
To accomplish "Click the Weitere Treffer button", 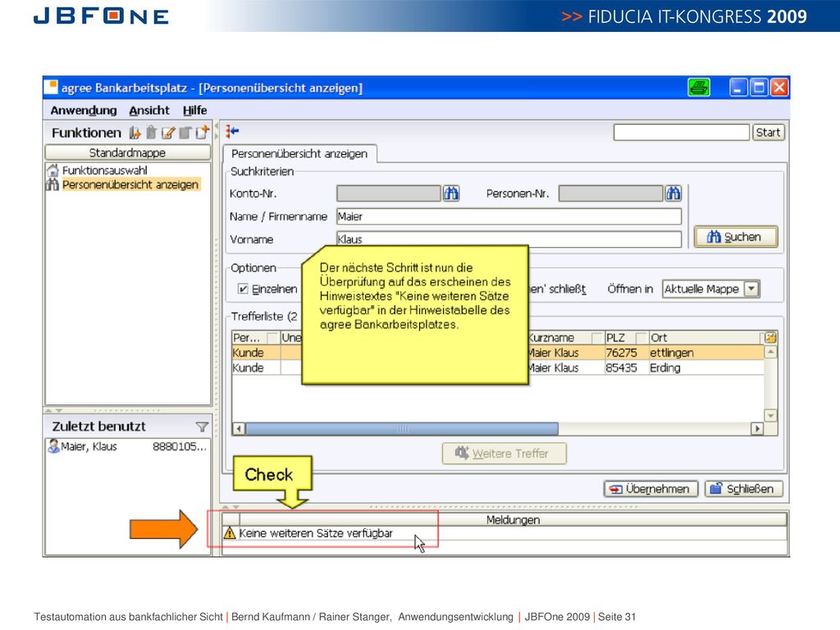I will pyautogui.click(x=504, y=453).
